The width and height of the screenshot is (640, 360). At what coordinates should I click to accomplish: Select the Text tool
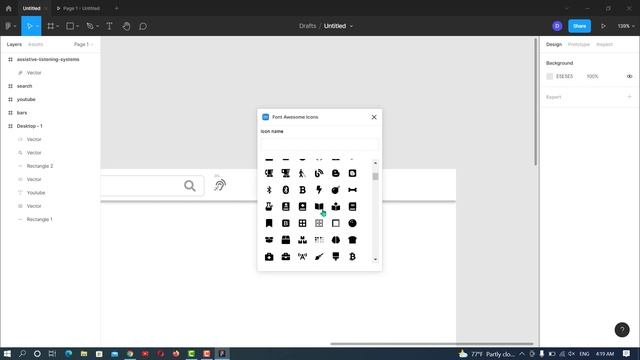point(109,26)
